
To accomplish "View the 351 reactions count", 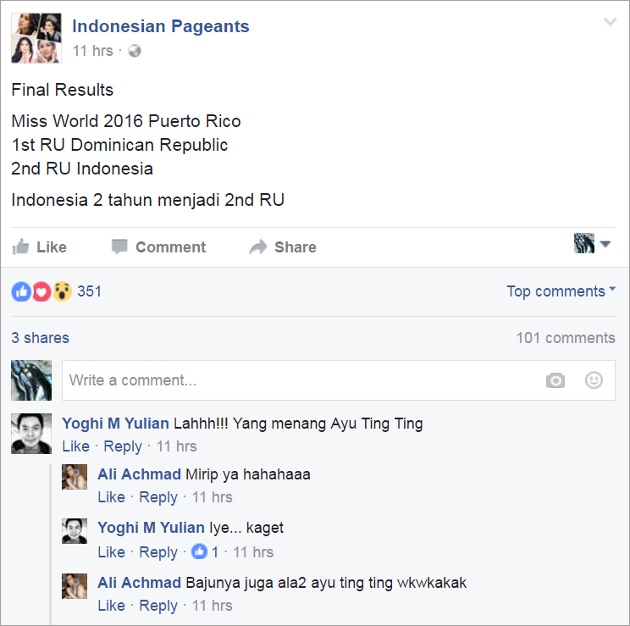I will click(x=89, y=291).
